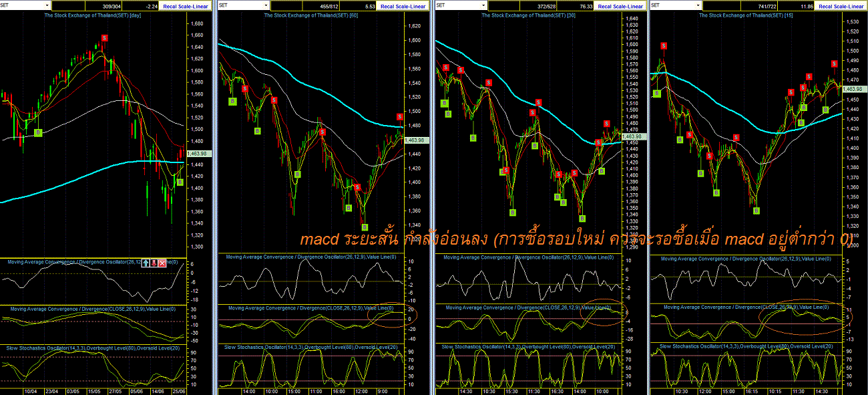This screenshot has width=868, height=395.
Task: Remove daily MACD Oscillator pane with red X
Action: point(162,263)
